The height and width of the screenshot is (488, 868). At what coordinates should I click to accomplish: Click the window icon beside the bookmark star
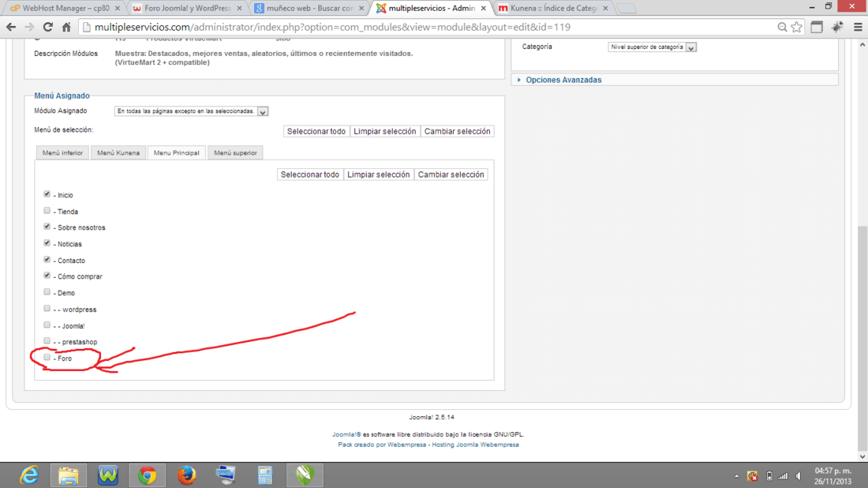(x=817, y=27)
